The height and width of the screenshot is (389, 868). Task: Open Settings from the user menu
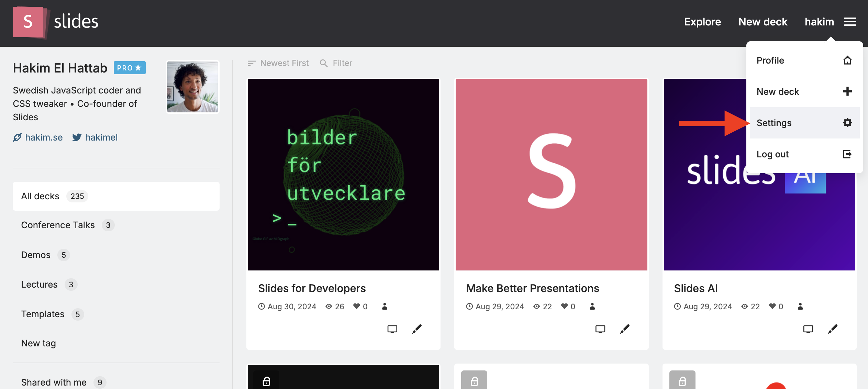pos(804,123)
